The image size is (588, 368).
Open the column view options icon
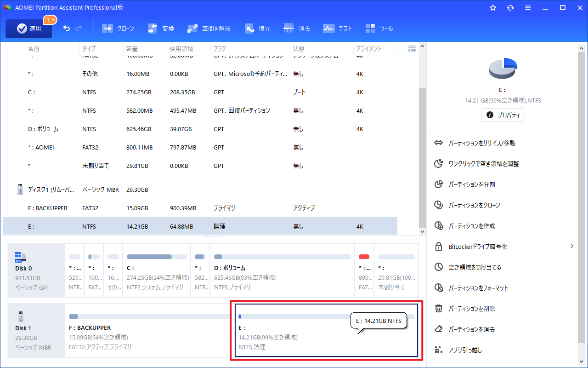[412, 48]
